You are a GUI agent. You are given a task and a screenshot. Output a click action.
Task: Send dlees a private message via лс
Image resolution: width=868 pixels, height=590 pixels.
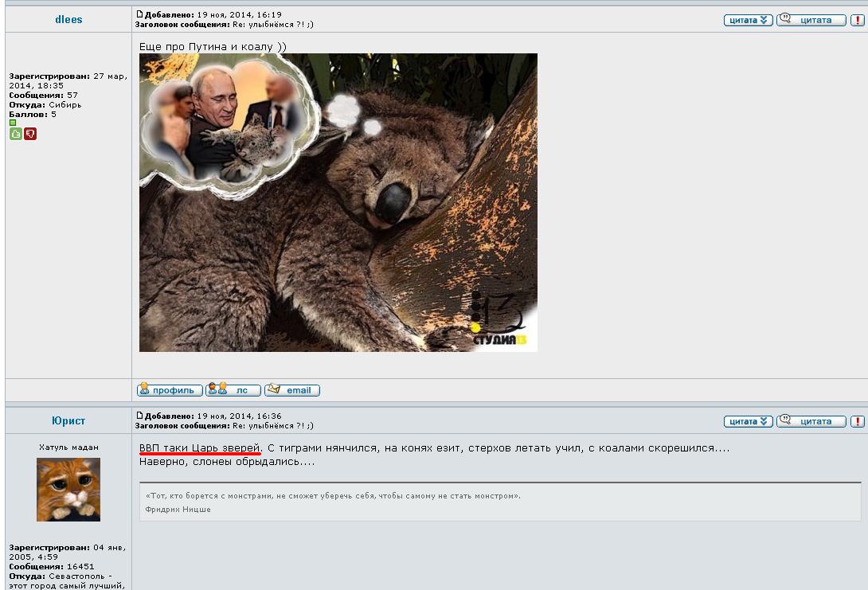(233, 390)
